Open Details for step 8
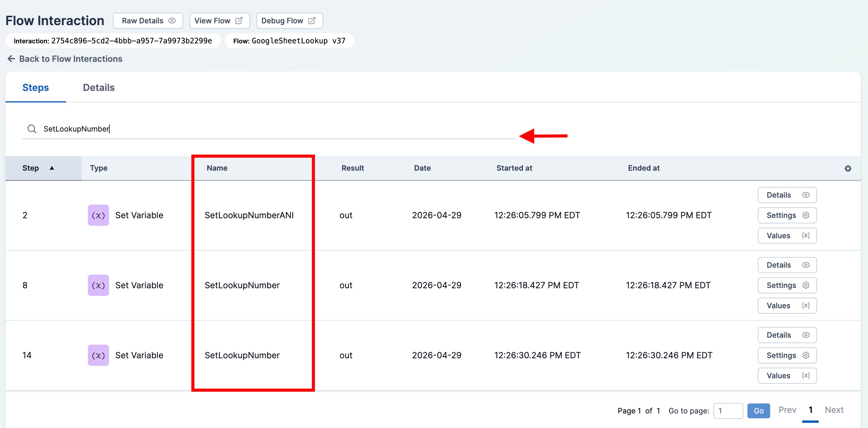The width and height of the screenshot is (868, 428). (787, 265)
